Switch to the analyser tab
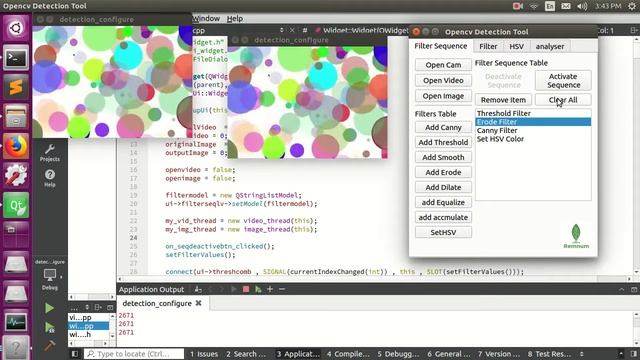Viewport: 640px width, 360px height. 550,47
